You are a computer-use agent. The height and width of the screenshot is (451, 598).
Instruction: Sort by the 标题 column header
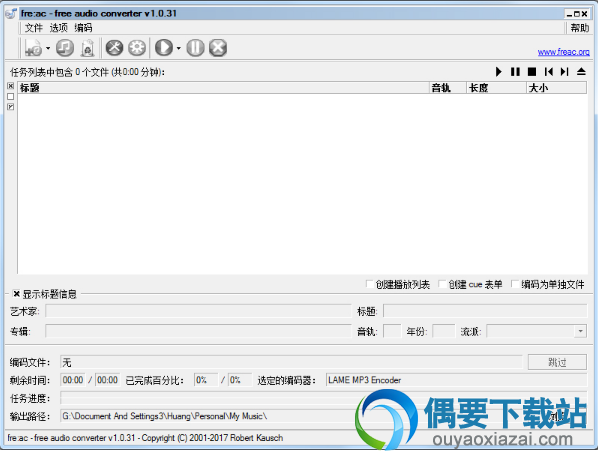[x=223, y=88]
